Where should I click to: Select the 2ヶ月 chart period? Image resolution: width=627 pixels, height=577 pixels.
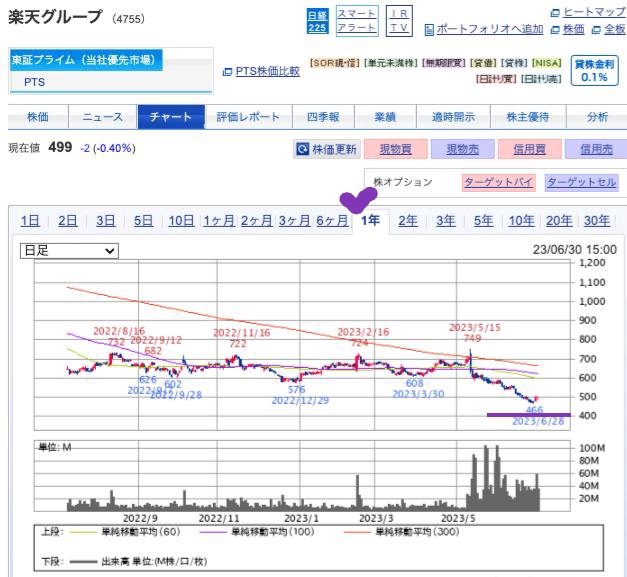coord(256,220)
